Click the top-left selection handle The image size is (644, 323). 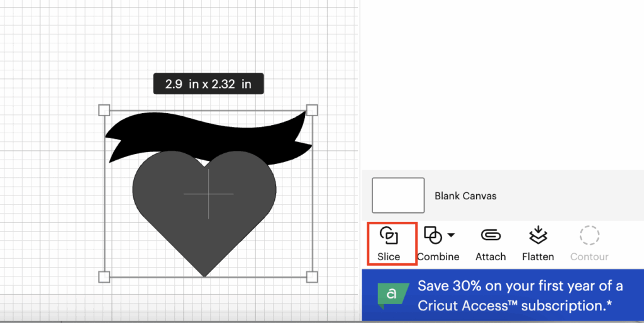click(104, 111)
